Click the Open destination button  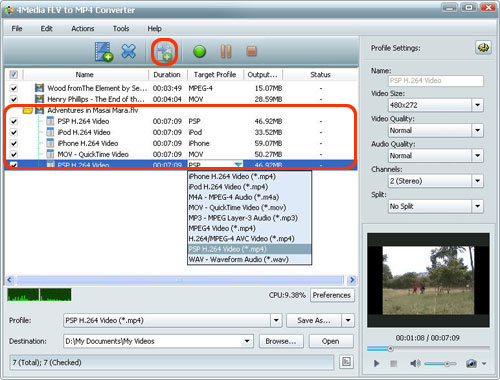331,341
